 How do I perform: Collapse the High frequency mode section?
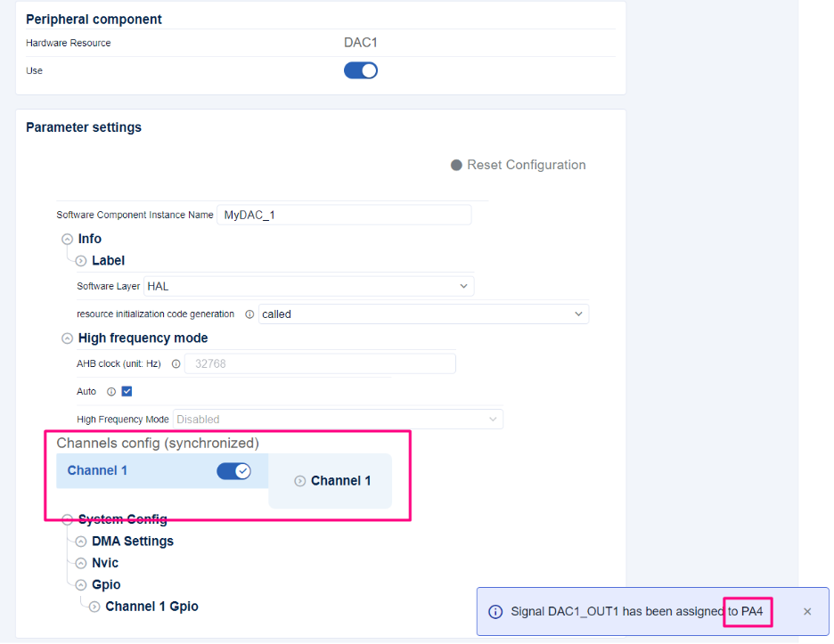[67, 338]
